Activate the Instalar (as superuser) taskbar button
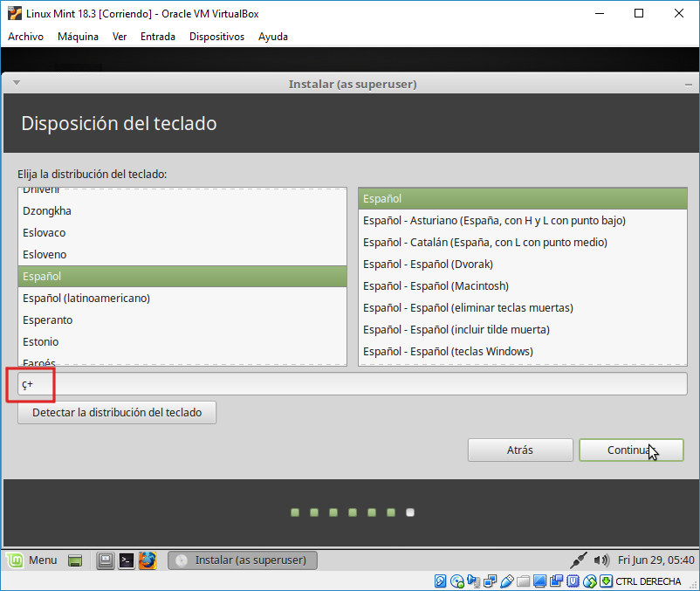Image resolution: width=700 pixels, height=591 pixels. click(x=243, y=560)
